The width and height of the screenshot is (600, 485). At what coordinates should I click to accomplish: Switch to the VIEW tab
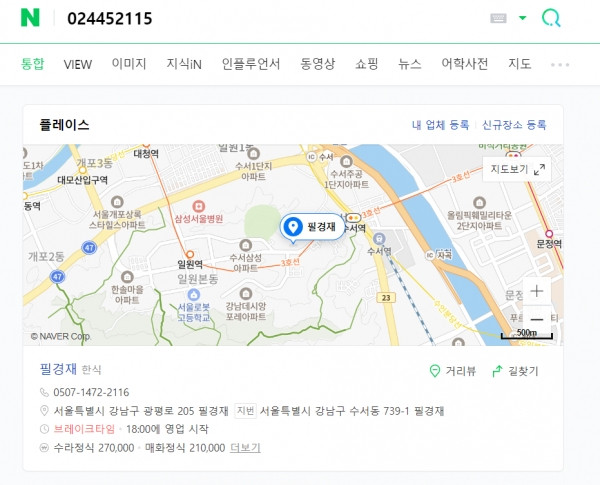pyautogui.click(x=78, y=64)
